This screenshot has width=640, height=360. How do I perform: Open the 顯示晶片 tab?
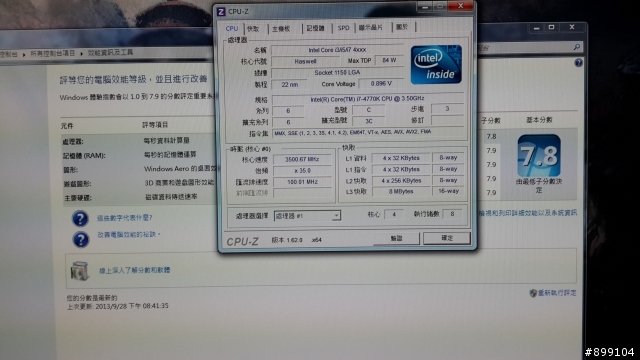371,28
